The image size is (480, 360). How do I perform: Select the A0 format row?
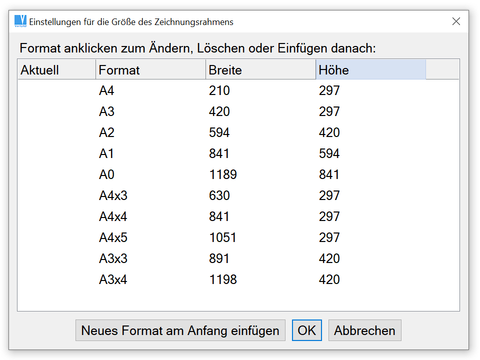238,174
